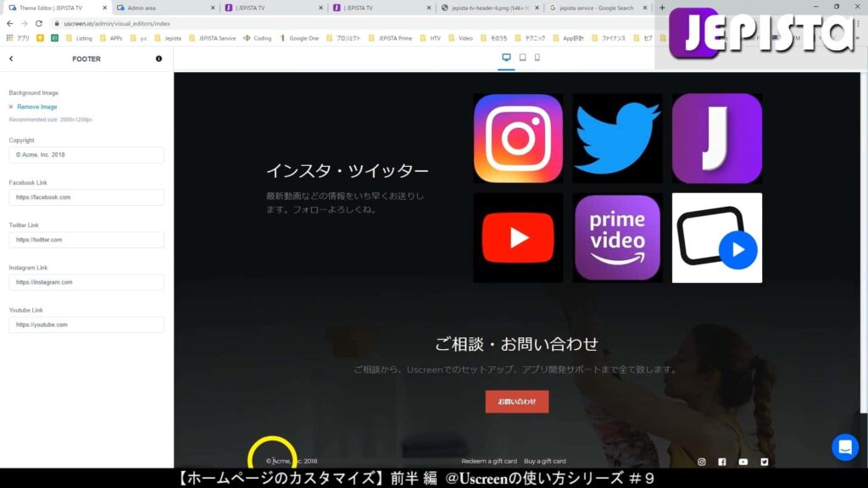The image size is (868, 488).
Task: Click the Twitter bird tile
Action: [617, 138]
